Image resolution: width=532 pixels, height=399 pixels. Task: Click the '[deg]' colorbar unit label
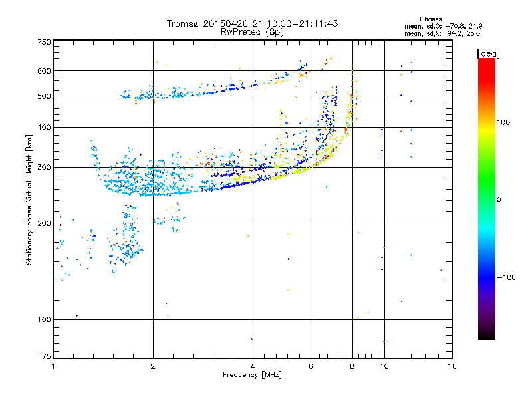488,53
